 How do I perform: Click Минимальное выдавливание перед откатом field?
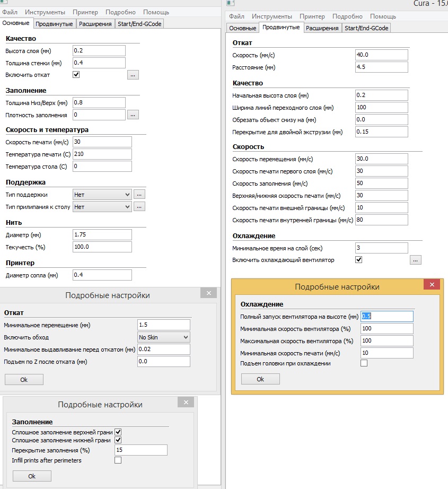coord(164,350)
